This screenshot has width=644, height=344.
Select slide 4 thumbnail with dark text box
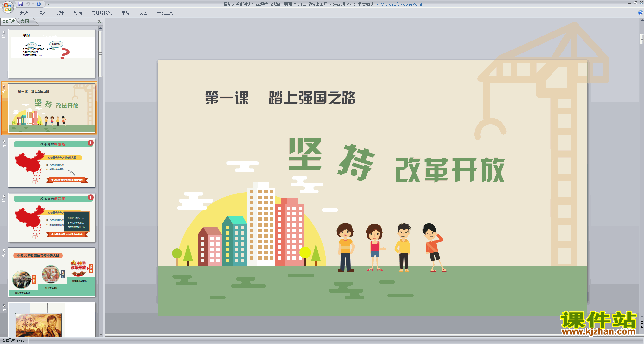pyautogui.click(x=52, y=217)
